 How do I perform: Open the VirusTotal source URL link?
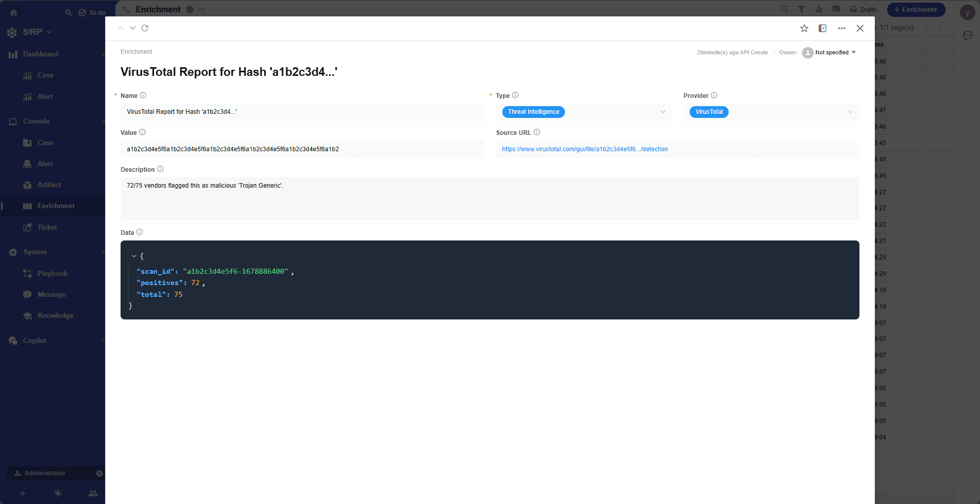tap(584, 149)
